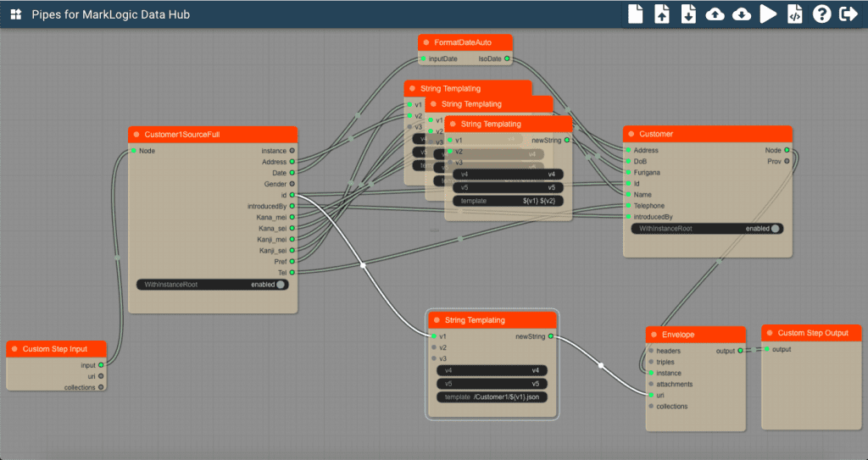Click the cloud upload icon

tap(715, 14)
